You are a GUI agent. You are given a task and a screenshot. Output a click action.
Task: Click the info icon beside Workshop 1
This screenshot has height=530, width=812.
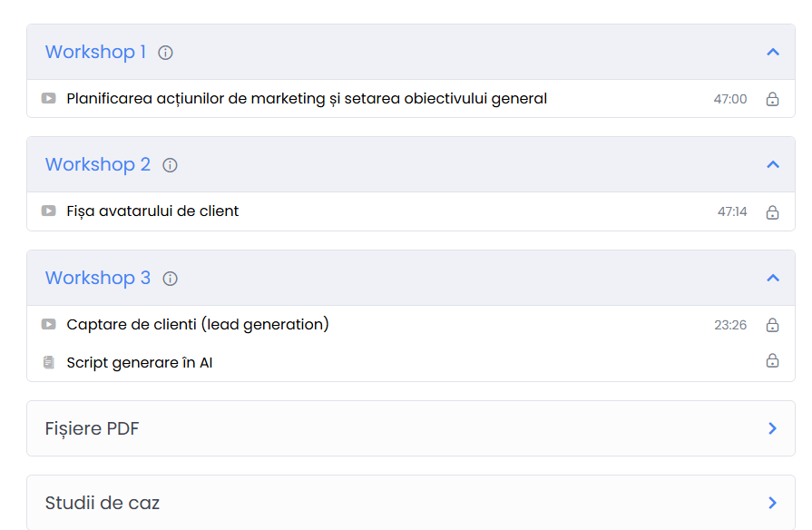tap(165, 53)
